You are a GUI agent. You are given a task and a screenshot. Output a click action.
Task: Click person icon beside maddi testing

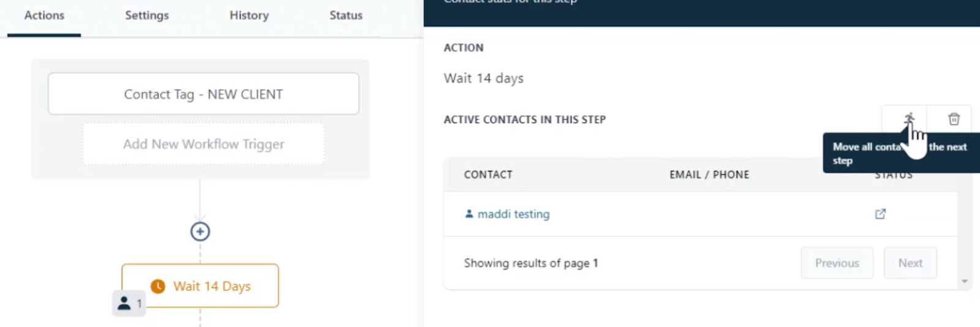tap(469, 214)
